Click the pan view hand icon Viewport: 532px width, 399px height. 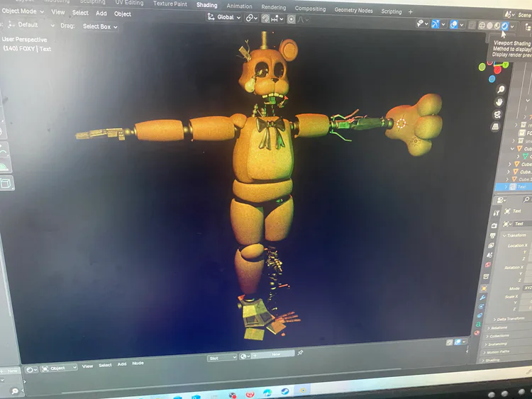(x=499, y=102)
